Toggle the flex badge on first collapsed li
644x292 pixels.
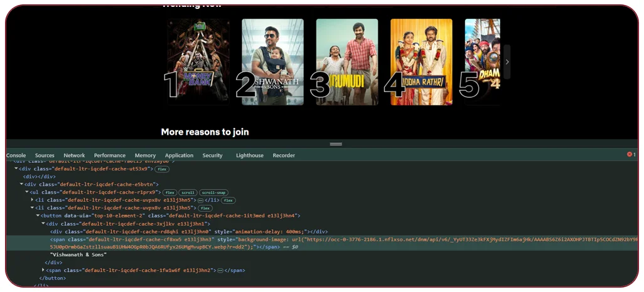point(228,201)
